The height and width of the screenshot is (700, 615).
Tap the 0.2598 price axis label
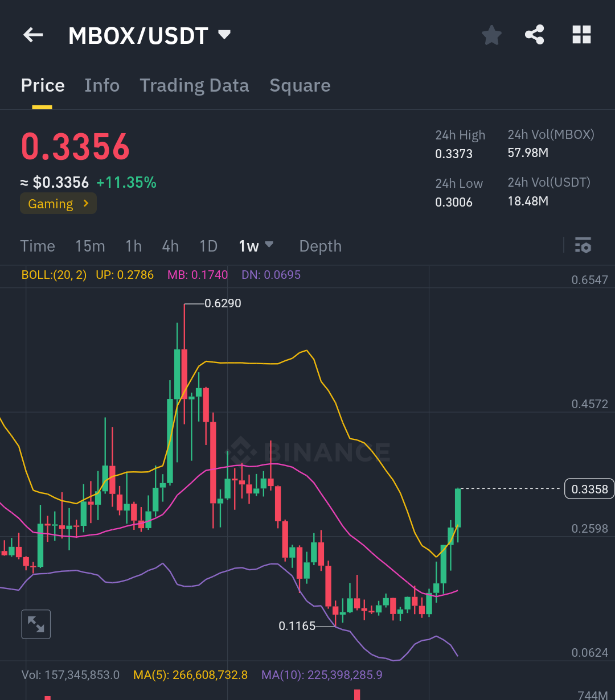590,529
